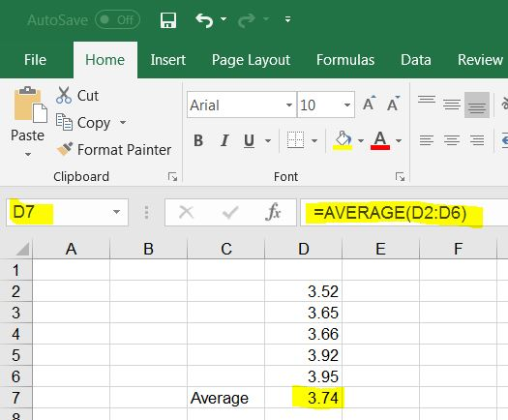
Task: Select row 7 header
Action: click(x=15, y=398)
